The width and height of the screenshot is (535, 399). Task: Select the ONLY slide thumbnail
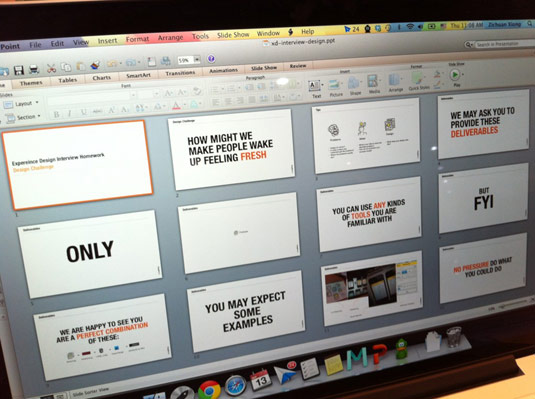pos(89,253)
